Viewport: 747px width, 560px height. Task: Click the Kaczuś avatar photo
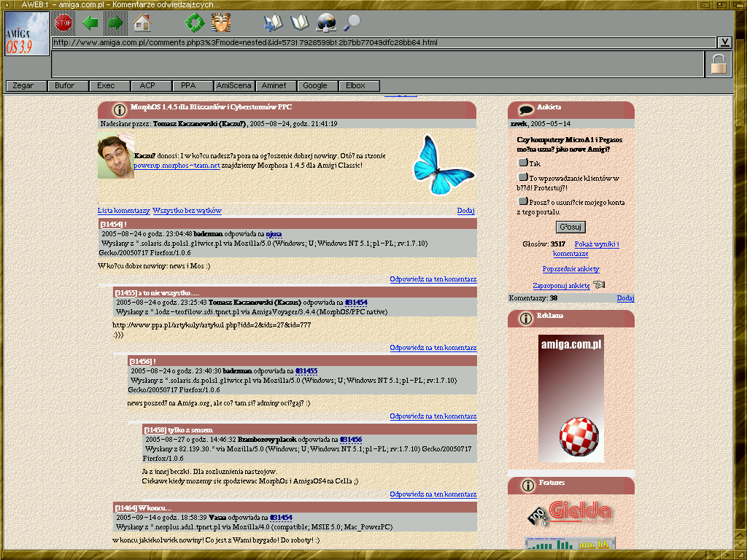pos(116,156)
